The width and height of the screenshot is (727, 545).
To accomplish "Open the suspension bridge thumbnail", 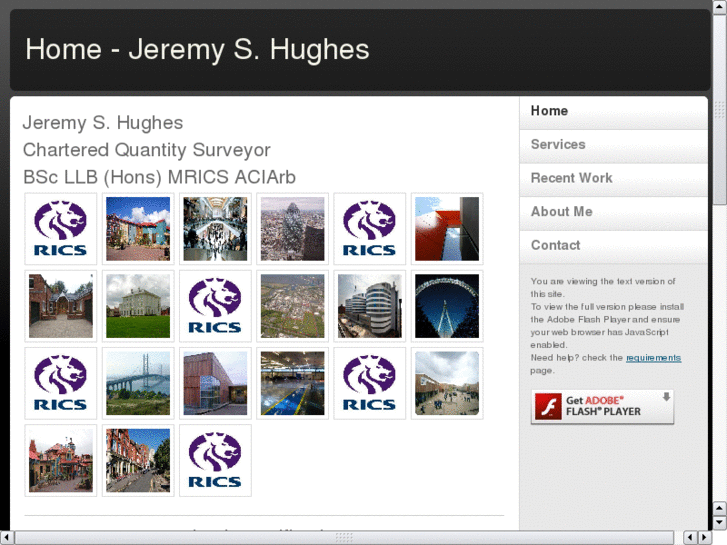I will click(138, 383).
